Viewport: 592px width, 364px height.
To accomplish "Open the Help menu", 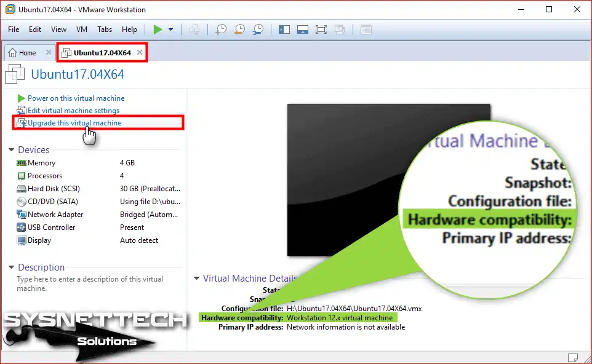I will pos(129,30).
